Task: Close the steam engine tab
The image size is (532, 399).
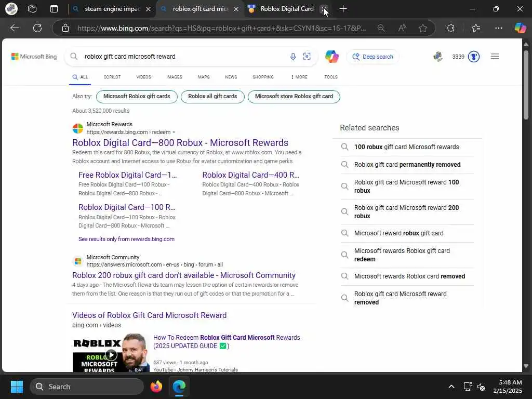Action: pyautogui.click(x=148, y=9)
